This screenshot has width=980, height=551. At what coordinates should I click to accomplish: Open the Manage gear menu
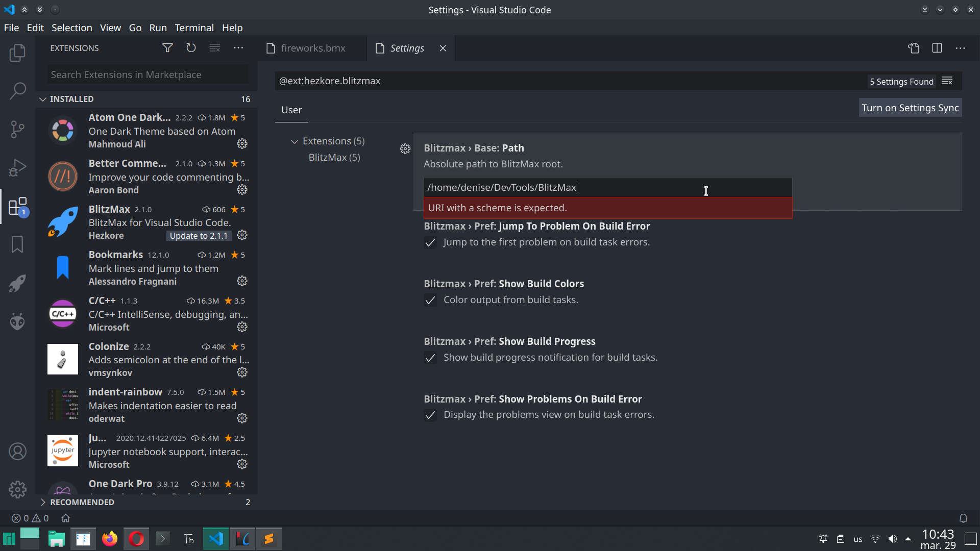point(18,489)
